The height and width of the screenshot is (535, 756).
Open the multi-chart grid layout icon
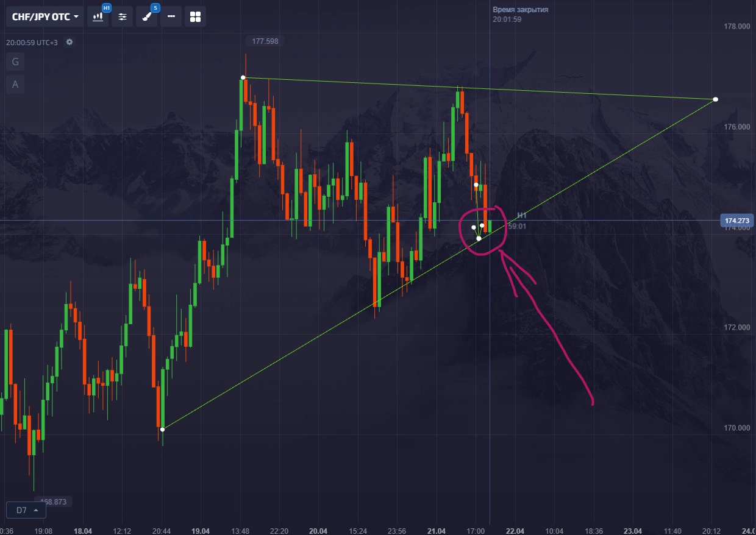[195, 17]
